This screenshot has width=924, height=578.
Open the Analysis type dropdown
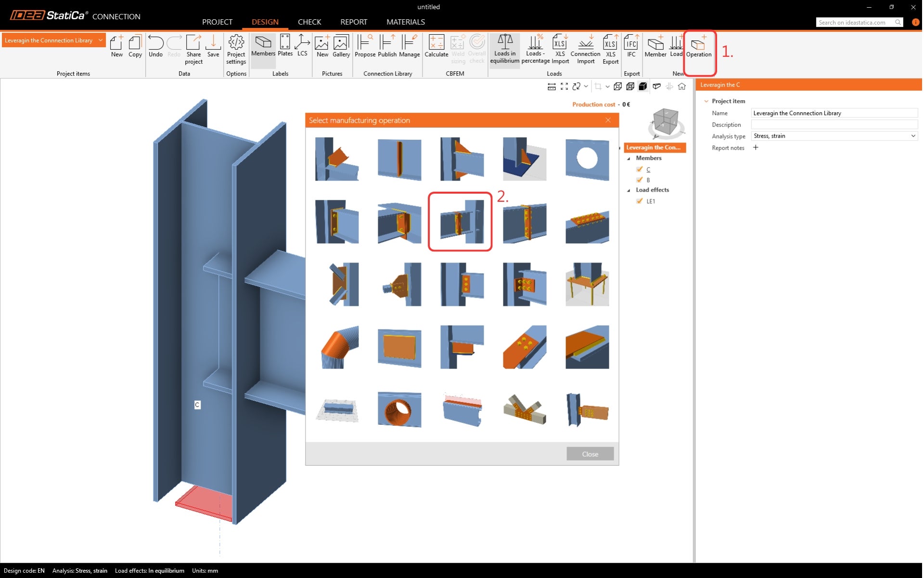tap(834, 136)
